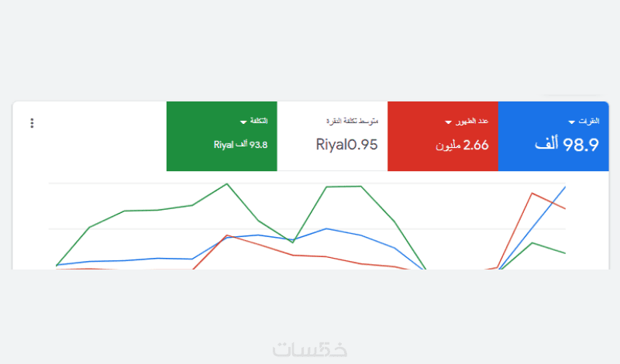This screenshot has height=364, width=620.
Task: Open the three-dot more options menu
Action: [32, 123]
